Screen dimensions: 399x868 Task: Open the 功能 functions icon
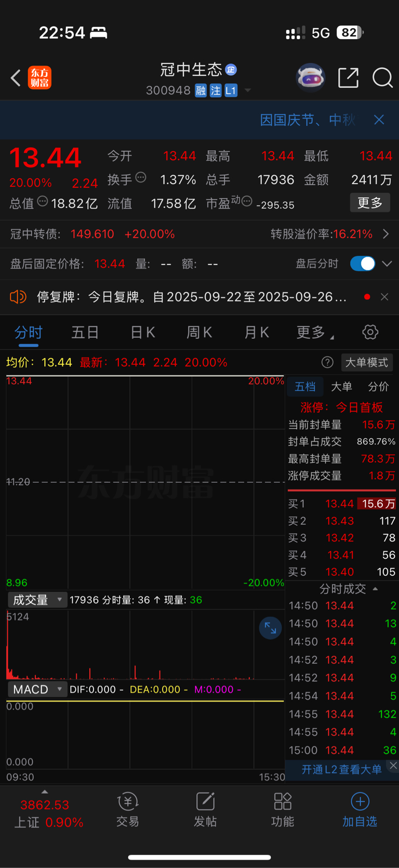click(x=283, y=809)
